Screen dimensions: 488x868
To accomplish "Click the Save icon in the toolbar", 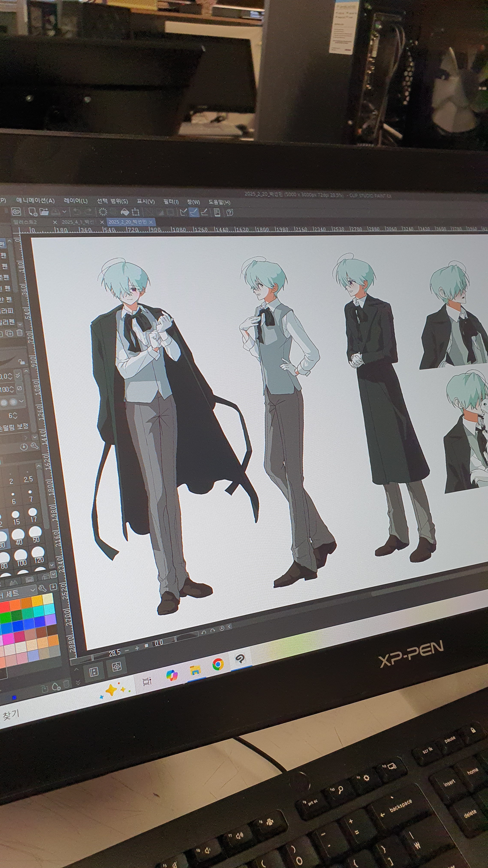I will click(x=56, y=212).
